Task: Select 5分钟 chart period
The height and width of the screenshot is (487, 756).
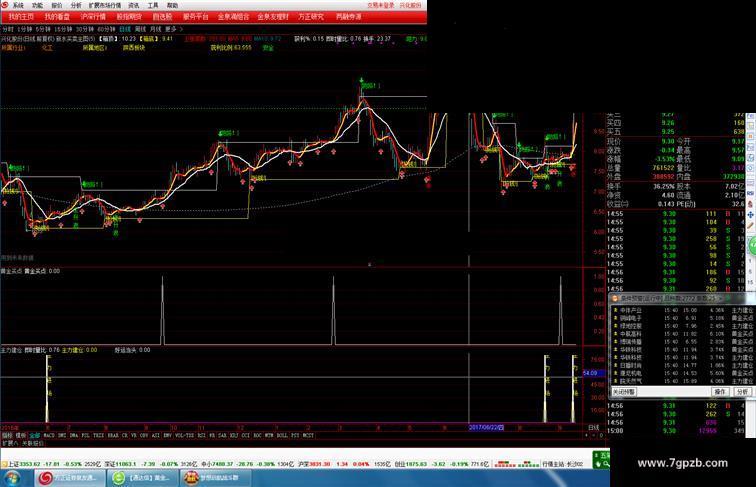Action: pyautogui.click(x=43, y=29)
